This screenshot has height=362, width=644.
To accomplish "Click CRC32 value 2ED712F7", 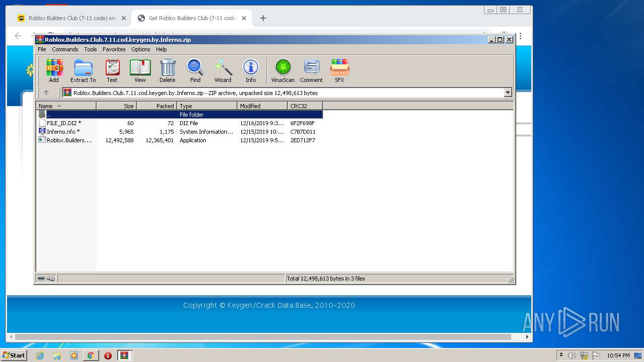I will point(303,140).
